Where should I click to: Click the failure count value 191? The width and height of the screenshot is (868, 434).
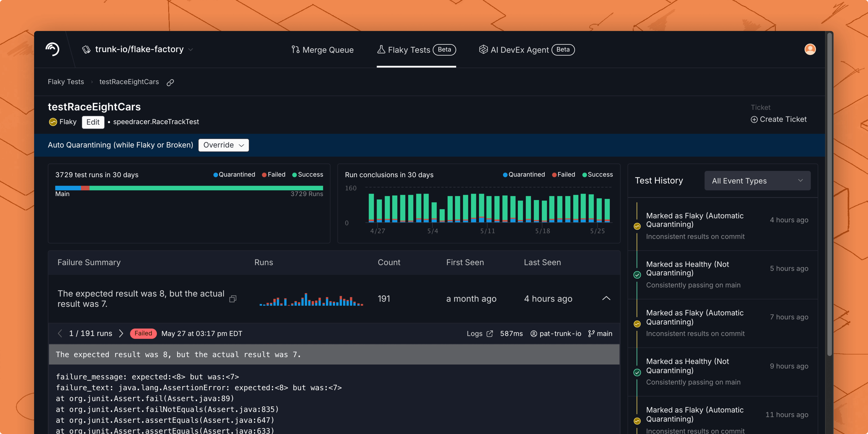[384, 299]
